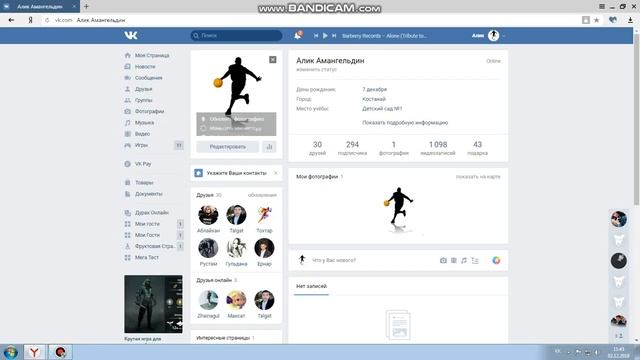
Task: Click показать на карте link
Action: coord(478,177)
